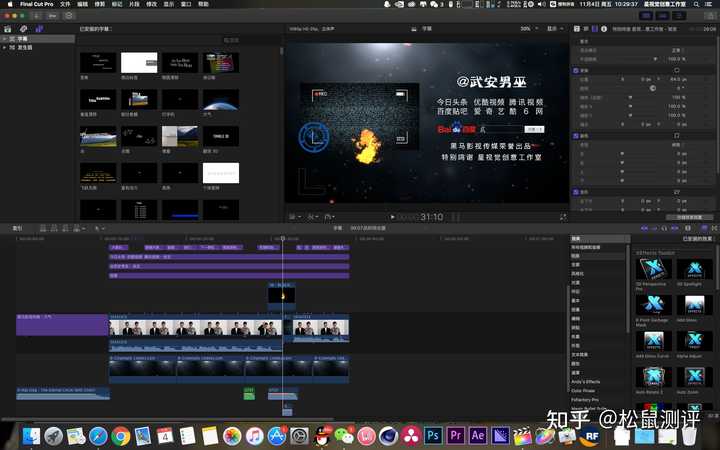
Task: Open the 文件 (File) menu
Action: click(65, 4)
